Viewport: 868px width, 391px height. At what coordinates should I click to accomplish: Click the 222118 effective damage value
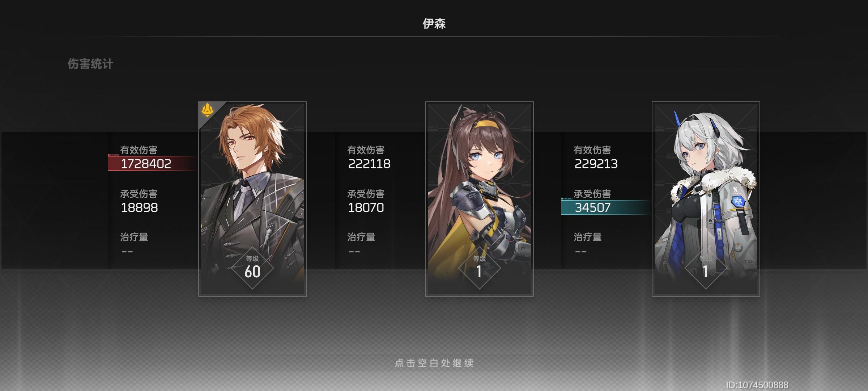tap(369, 164)
